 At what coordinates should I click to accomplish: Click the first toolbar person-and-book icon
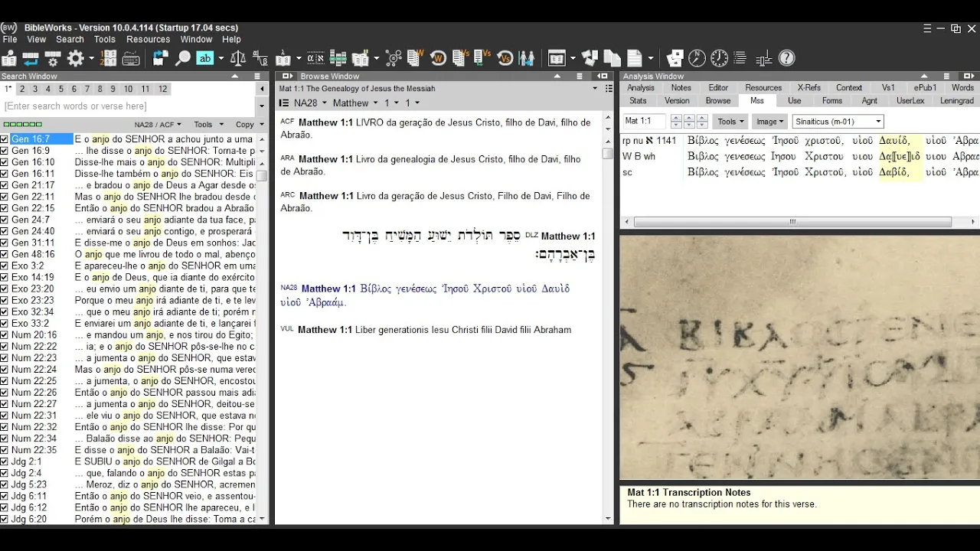8,58
